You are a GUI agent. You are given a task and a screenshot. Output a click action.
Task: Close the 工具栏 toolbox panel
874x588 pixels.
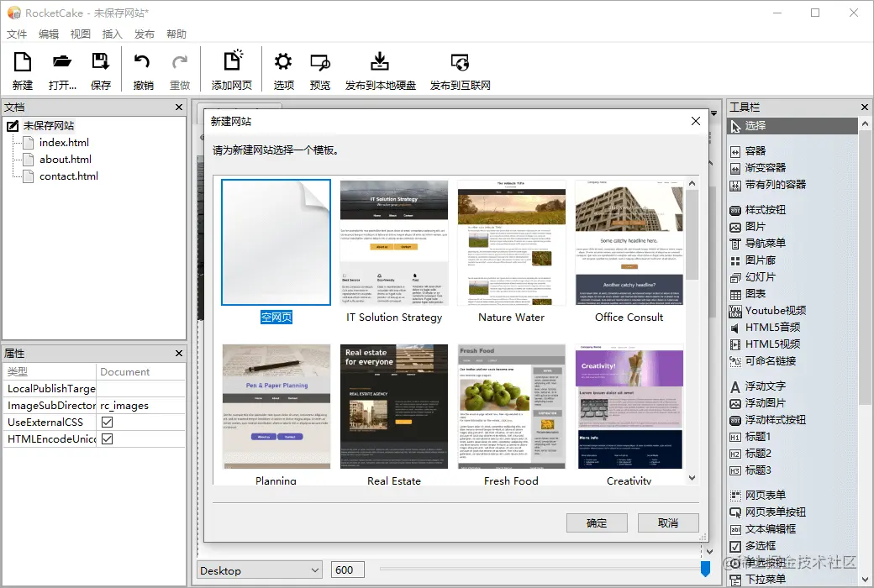865,107
